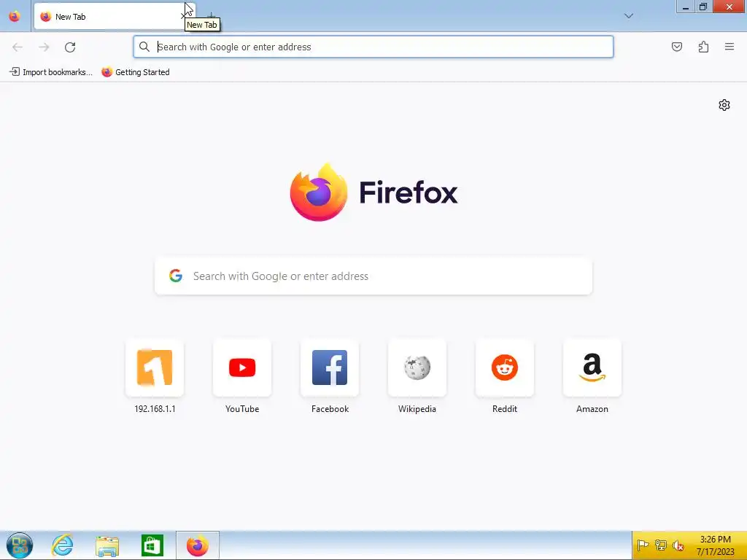This screenshot has width=747, height=560.
Task: Open new tab personalize gear
Action: [x=724, y=105]
